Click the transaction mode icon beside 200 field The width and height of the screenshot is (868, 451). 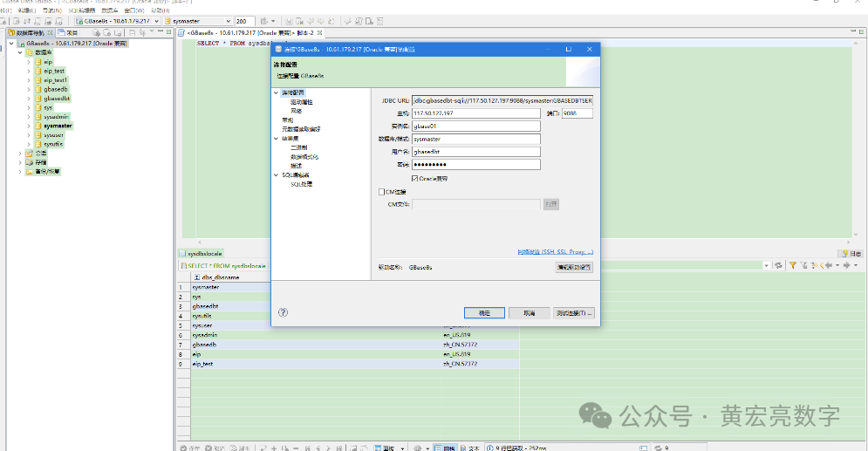[x=264, y=21]
